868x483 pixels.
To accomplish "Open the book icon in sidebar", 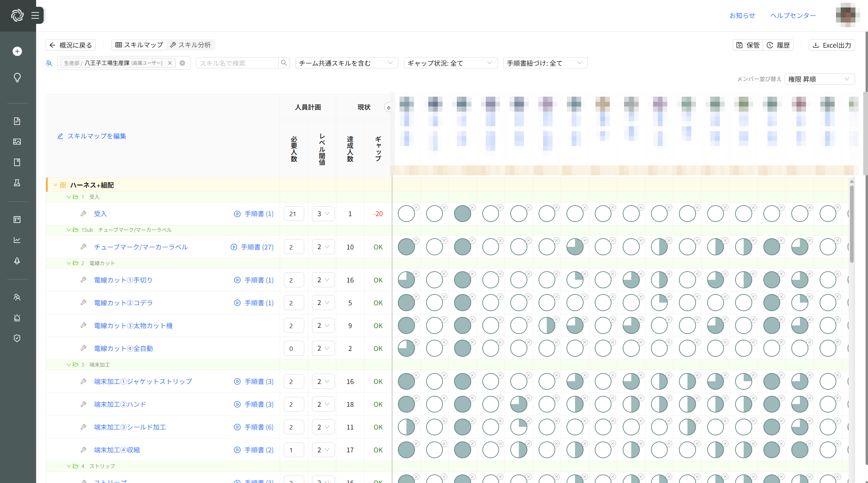I will [17, 162].
